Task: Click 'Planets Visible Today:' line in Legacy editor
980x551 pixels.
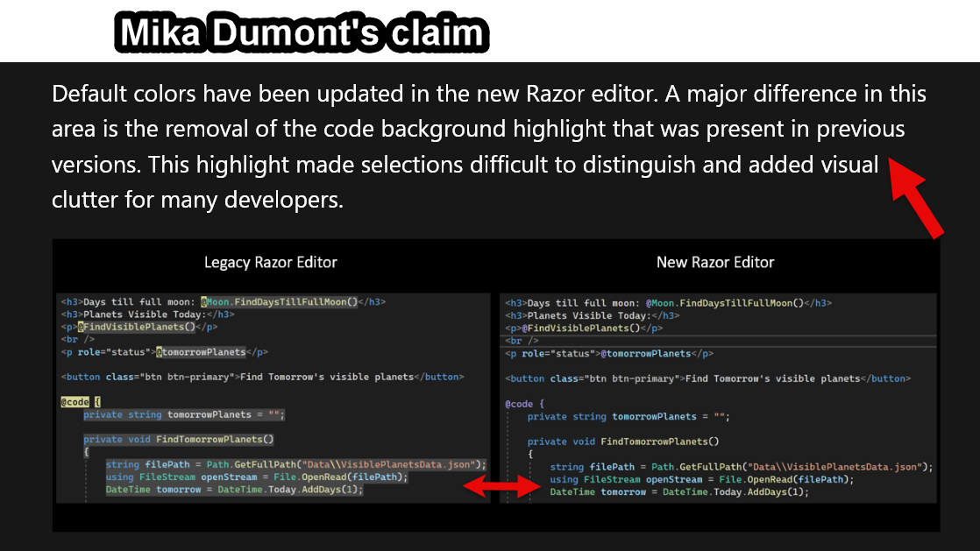Action: [147, 314]
